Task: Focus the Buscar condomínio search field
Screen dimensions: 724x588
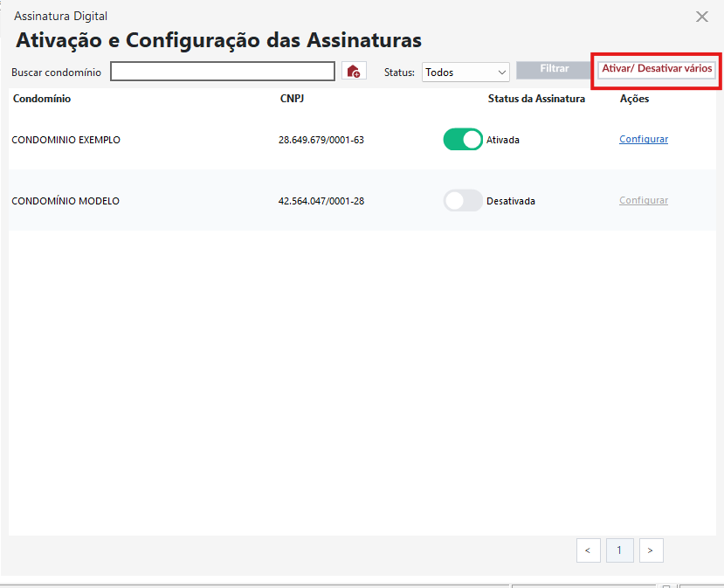Action: [x=223, y=71]
